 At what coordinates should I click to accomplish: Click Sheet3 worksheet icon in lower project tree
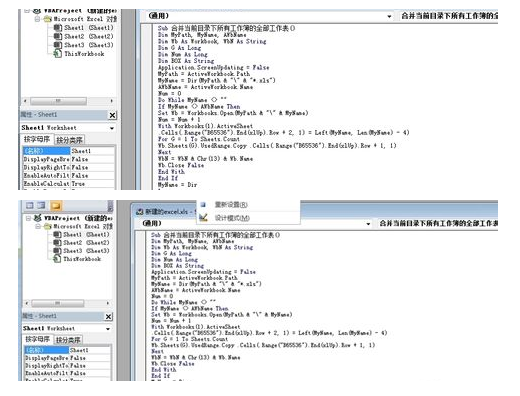coord(57,251)
